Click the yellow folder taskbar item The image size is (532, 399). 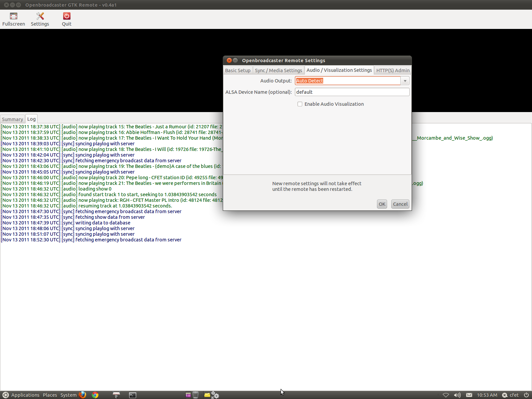coord(207,395)
